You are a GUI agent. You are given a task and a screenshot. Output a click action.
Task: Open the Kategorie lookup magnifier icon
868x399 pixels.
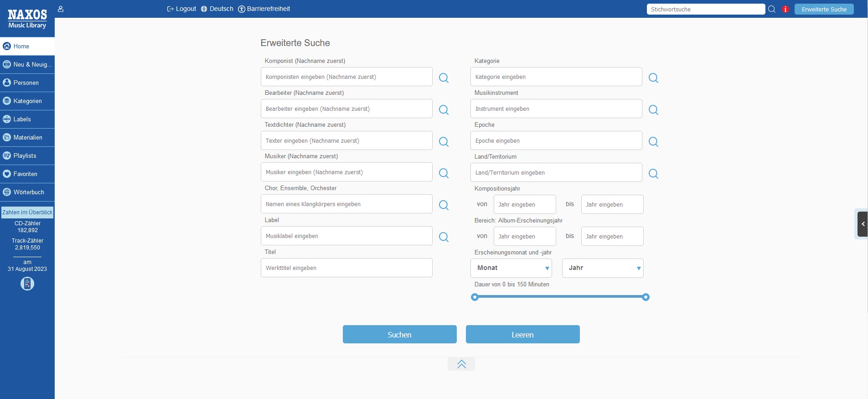653,78
